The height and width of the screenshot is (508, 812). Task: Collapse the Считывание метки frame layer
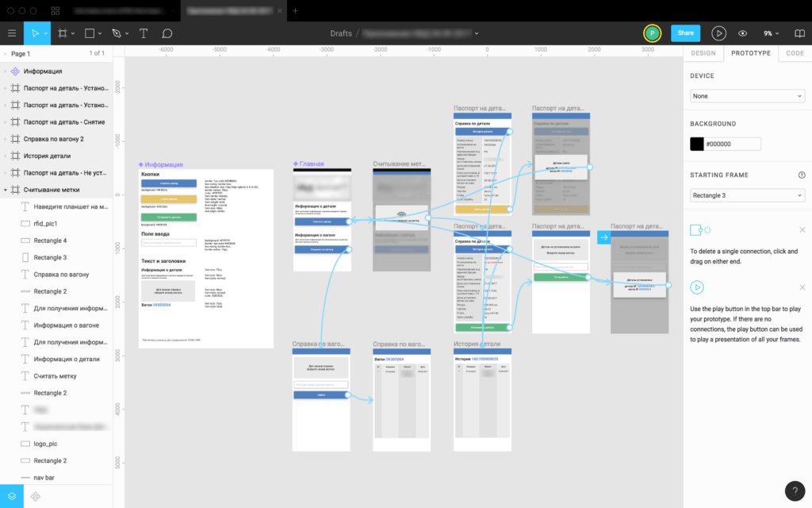point(6,190)
